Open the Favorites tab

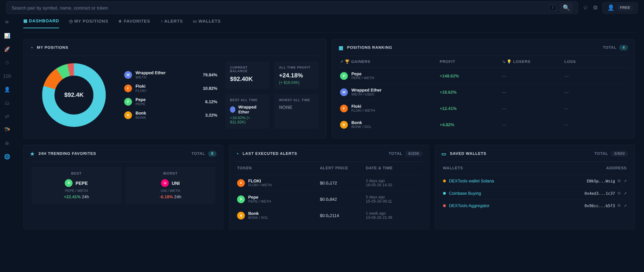click(134, 21)
